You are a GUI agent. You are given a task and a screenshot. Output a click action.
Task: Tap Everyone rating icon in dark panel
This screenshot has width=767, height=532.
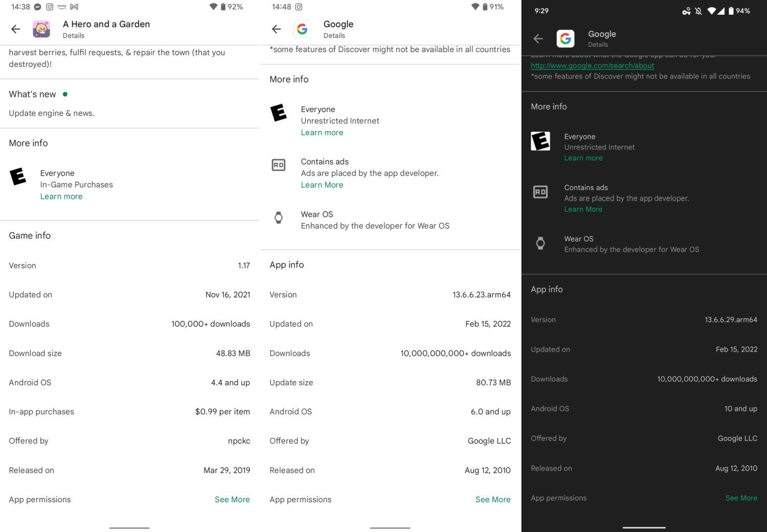(x=540, y=141)
